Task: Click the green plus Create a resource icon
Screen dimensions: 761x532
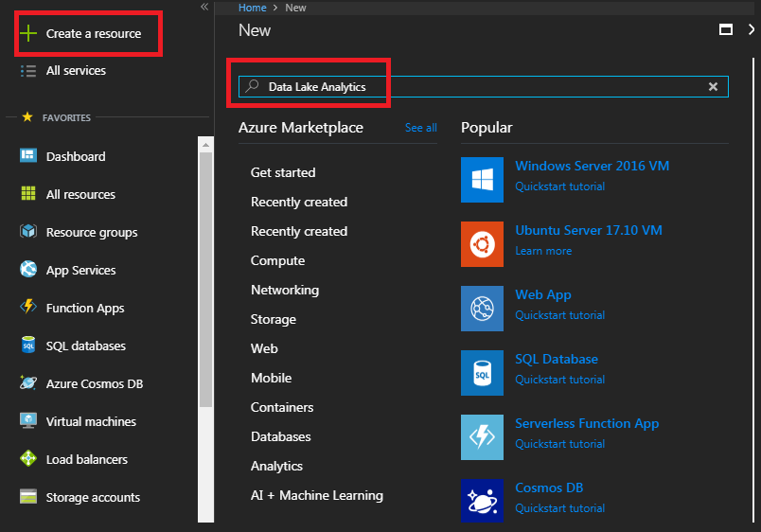Action: point(28,33)
